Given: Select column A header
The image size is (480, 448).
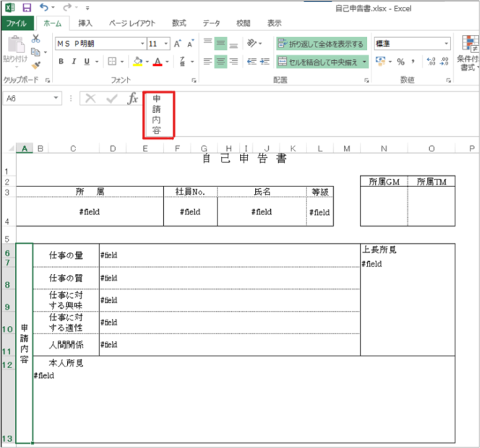Looking at the screenshot, I should point(24,149).
